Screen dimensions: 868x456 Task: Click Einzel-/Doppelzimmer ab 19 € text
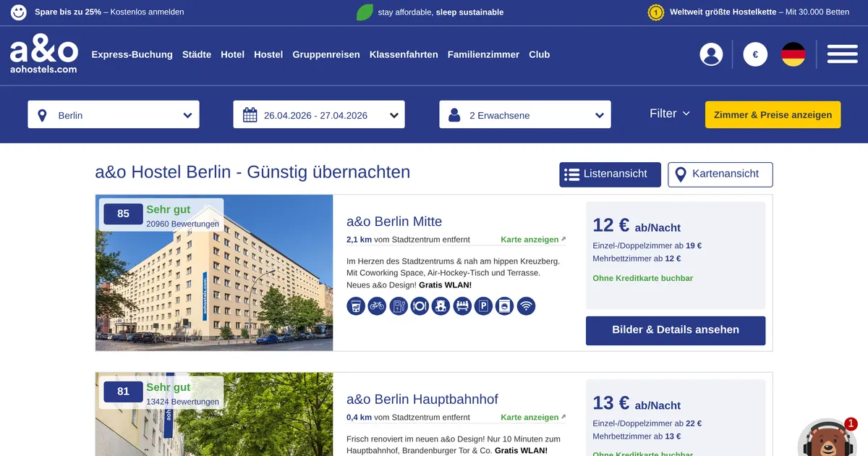[647, 246]
